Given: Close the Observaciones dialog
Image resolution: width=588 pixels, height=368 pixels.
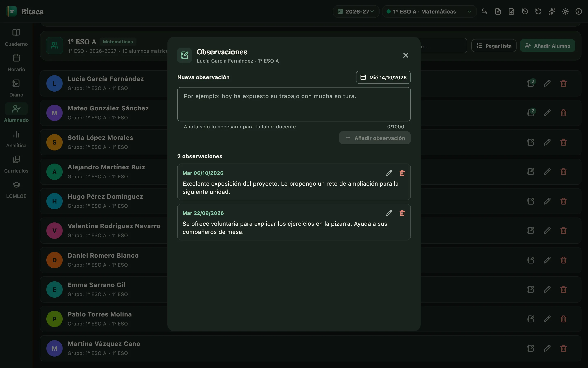Looking at the screenshot, I should tap(406, 55).
